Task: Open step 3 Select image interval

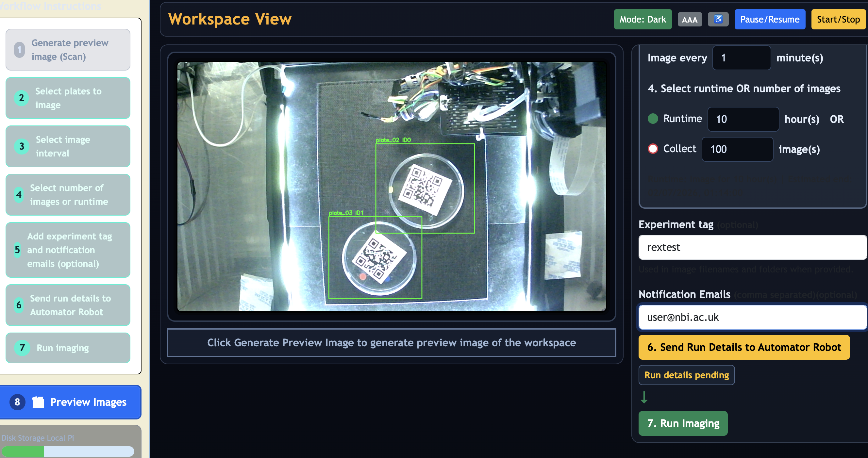Action: [x=68, y=146]
